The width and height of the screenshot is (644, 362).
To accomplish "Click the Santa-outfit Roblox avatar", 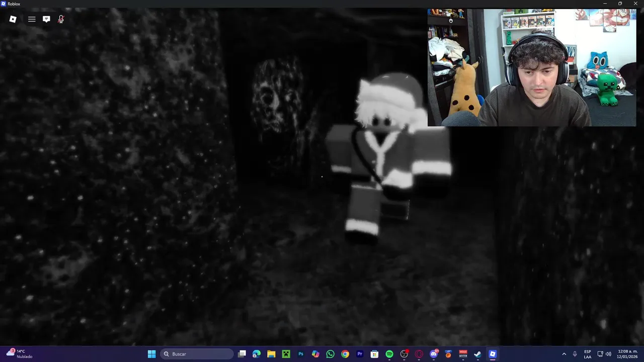I will point(390,158).
